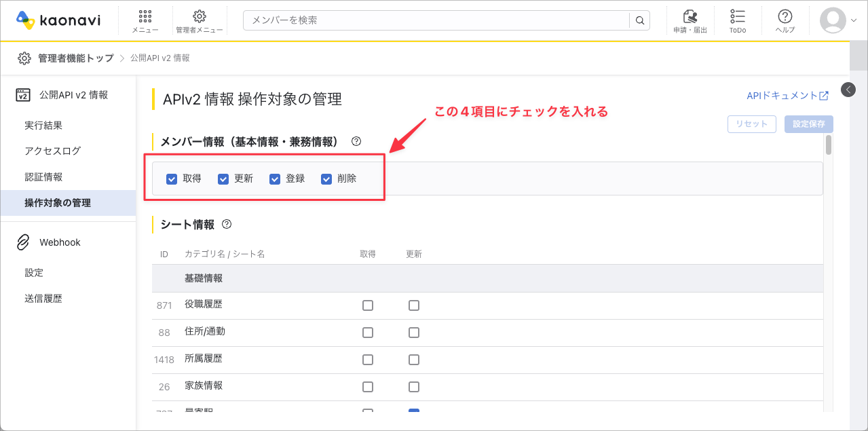Viewport: 868px width, 431px height.
Task: Focus the メンバーを検索 search field
Action: pyautogui.click(x=436, y=20)
